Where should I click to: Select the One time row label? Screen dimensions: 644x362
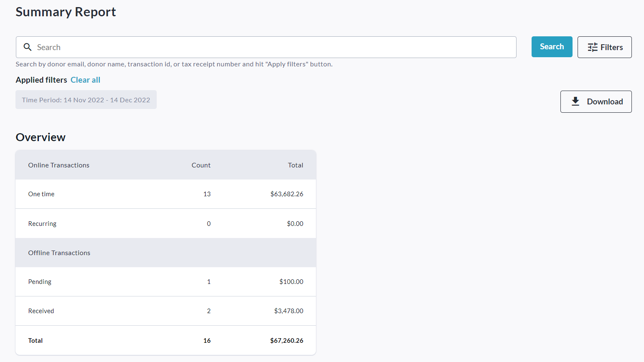tap(41, 194)
